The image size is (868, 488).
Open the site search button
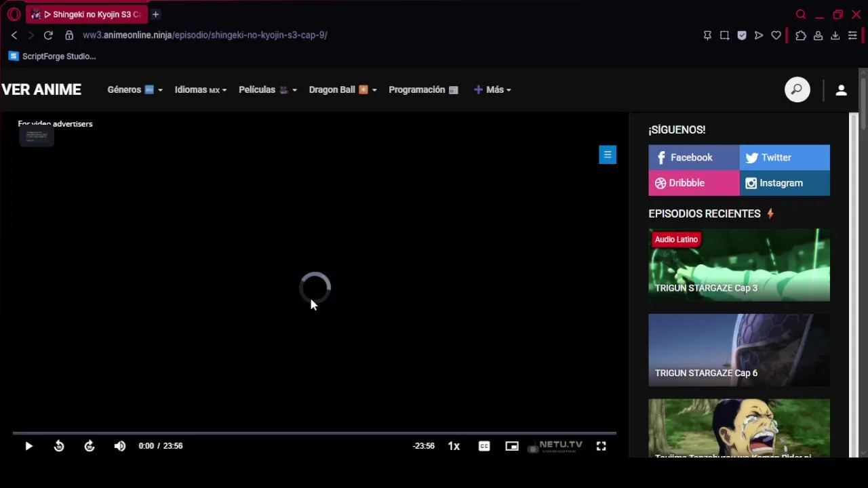(797, 89)
